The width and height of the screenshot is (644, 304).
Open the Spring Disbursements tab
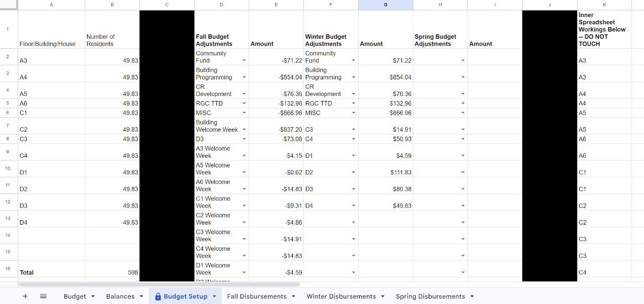[x=430, y=296]
